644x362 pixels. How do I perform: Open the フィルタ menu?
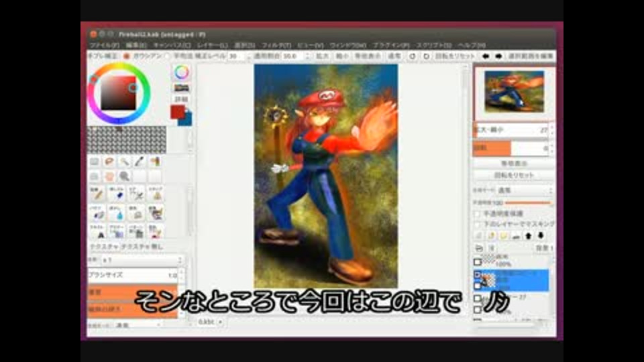[276, 45]
